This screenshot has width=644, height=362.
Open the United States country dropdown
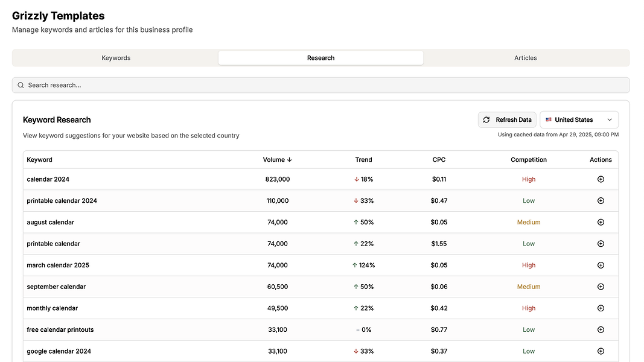click(579, 120)
